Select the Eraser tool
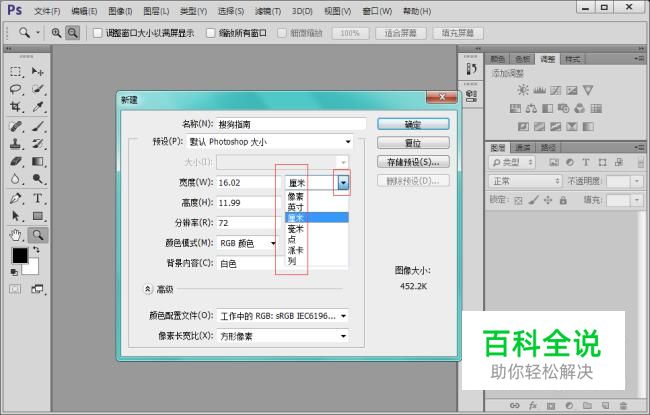The height and width of the screenshot is (415, 650). (16, 161)
